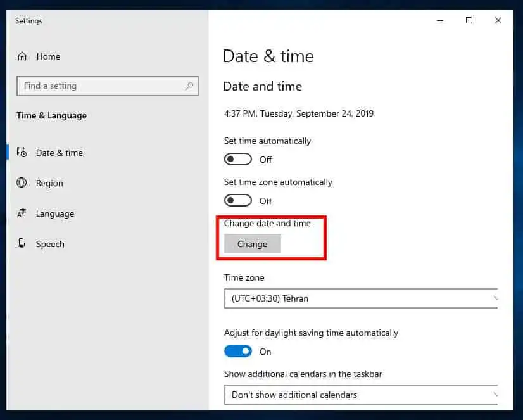Viewport: 523px width, 420px height.
Task: Enable Set time automatically switch
Action: pyautogui.click(x=238, y=159)
